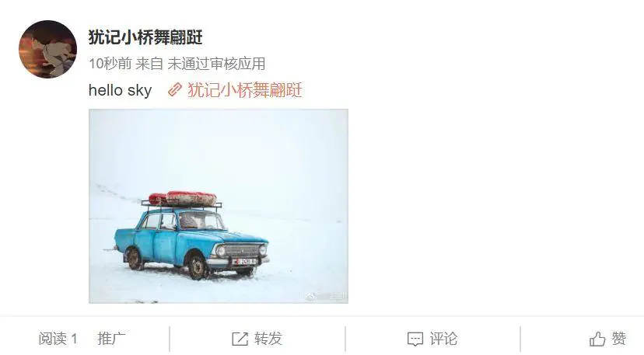The image size is (644, 355).
Task: Select the 转发 label
Action: pyautogui.click(x=268, y=339)
